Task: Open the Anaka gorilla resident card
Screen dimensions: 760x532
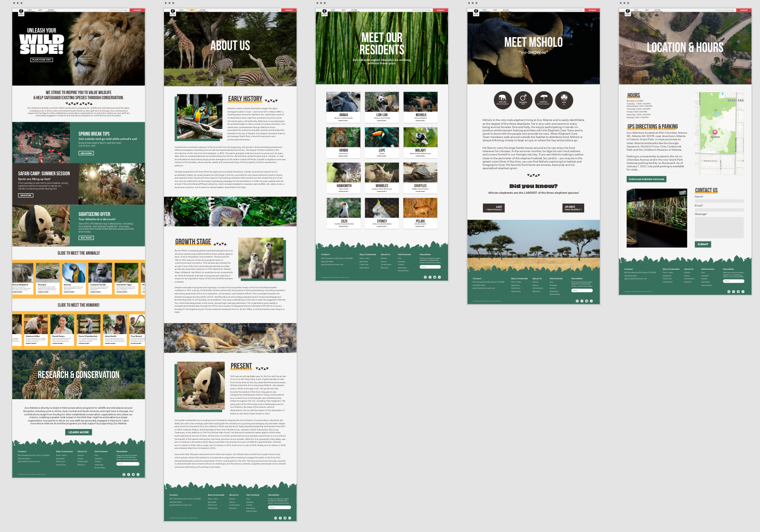Action: (x=344, y=107)
